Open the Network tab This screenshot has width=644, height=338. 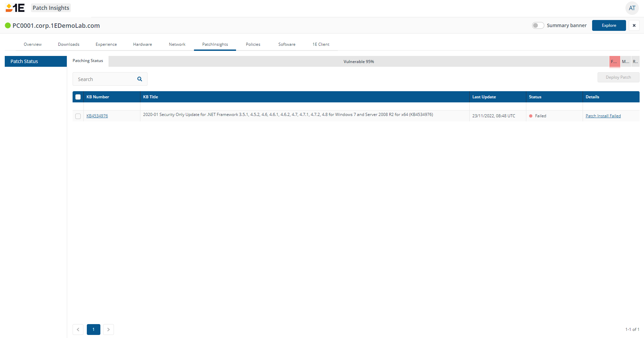[x=177, y=44]
